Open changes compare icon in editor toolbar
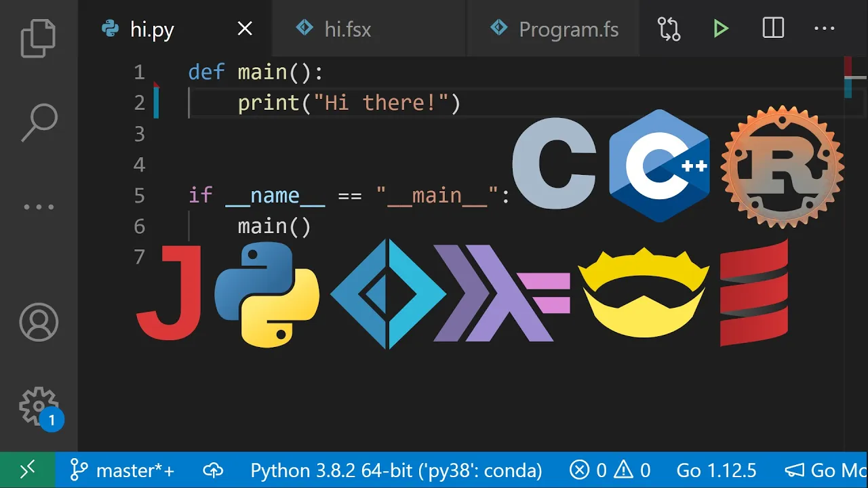This screenshot has height=488, width=868. click(x=668, y=28)
